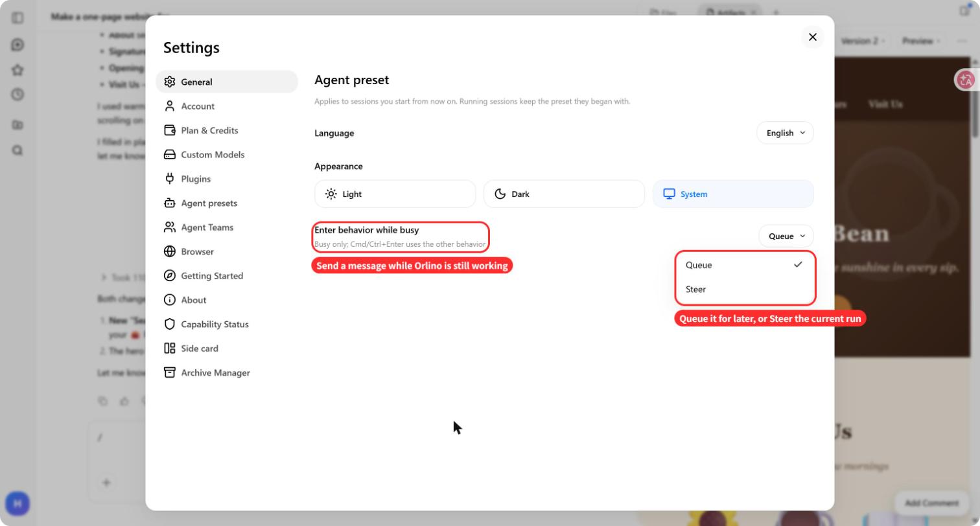Click the Archive Manager box icon
Image resolution: width=980 pixels, height=526 pixels.
[x=170, y=372]
